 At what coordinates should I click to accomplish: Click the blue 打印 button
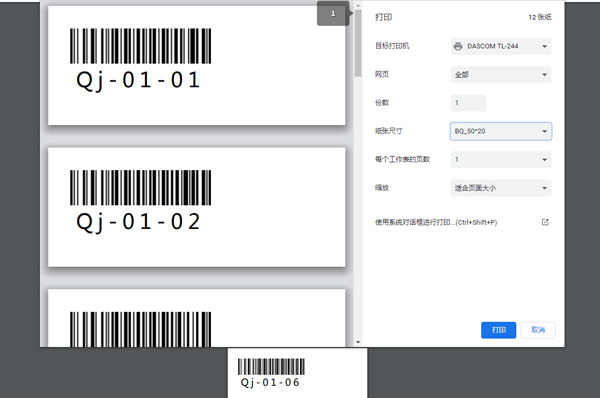(x=498, y=330)
